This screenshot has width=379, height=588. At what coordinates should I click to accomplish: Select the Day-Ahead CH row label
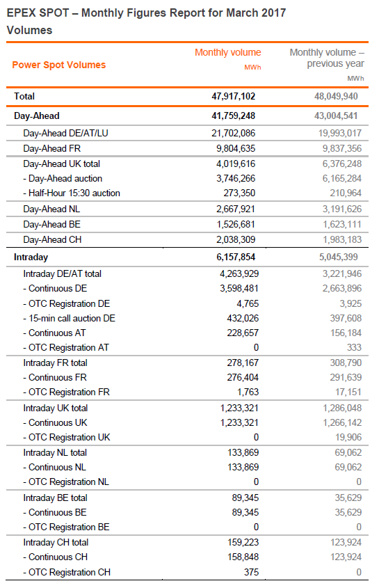(52, 239)
